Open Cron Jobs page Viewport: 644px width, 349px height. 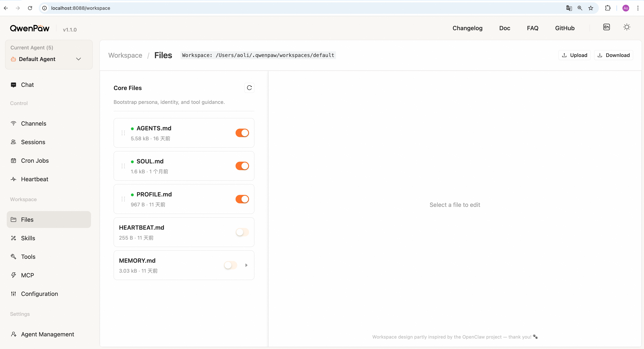(x=35, y=161)
